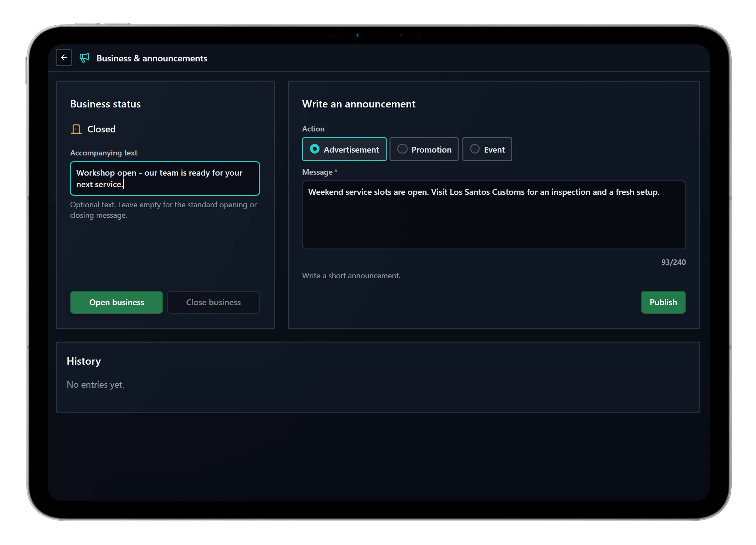The image size is (756, 545).
Task: Click the 'No entries yet.' text
Action: click(95, 385)
